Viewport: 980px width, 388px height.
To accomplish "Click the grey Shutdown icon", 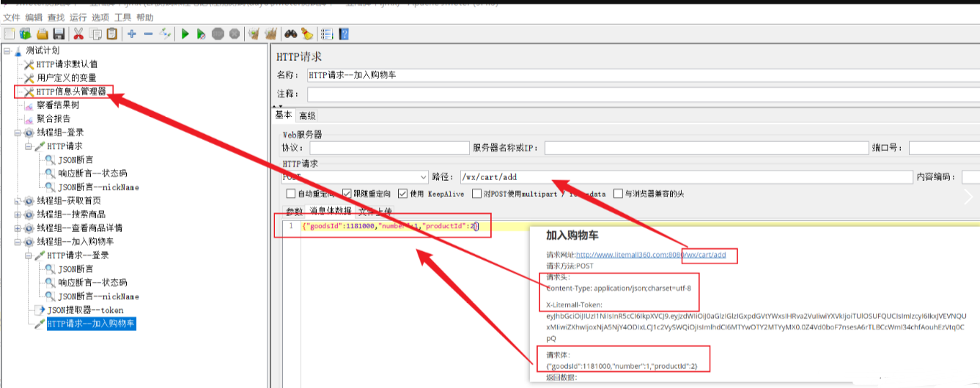I will pyautogui.click(x=234, y=34).
